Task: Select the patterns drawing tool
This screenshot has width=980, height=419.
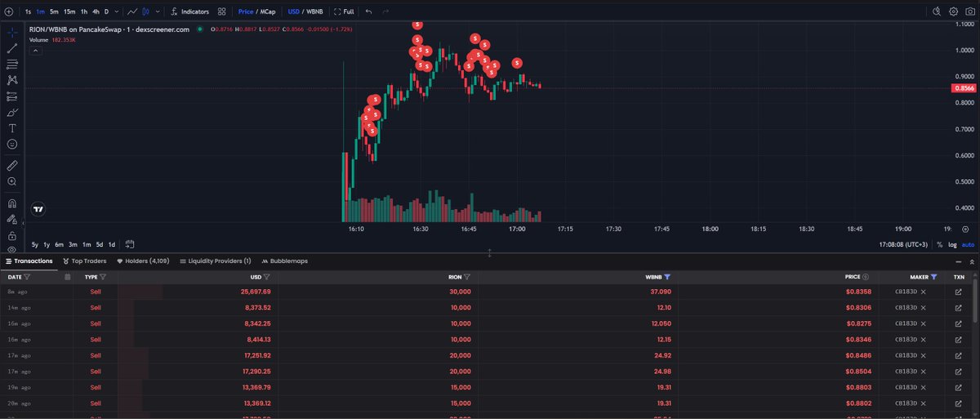Action: 12,80
